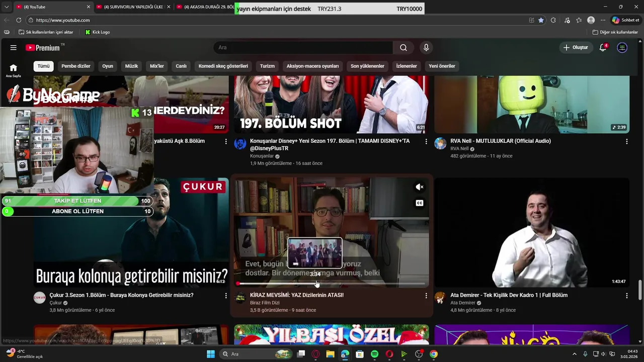
Task: Select the Tümü filter chip
Action: coord(44,66)
